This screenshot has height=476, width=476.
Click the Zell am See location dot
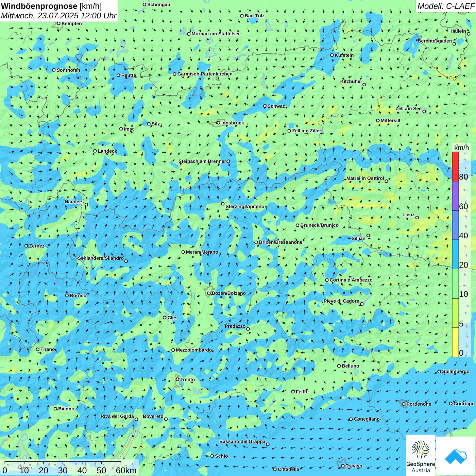tap(424, 111)
